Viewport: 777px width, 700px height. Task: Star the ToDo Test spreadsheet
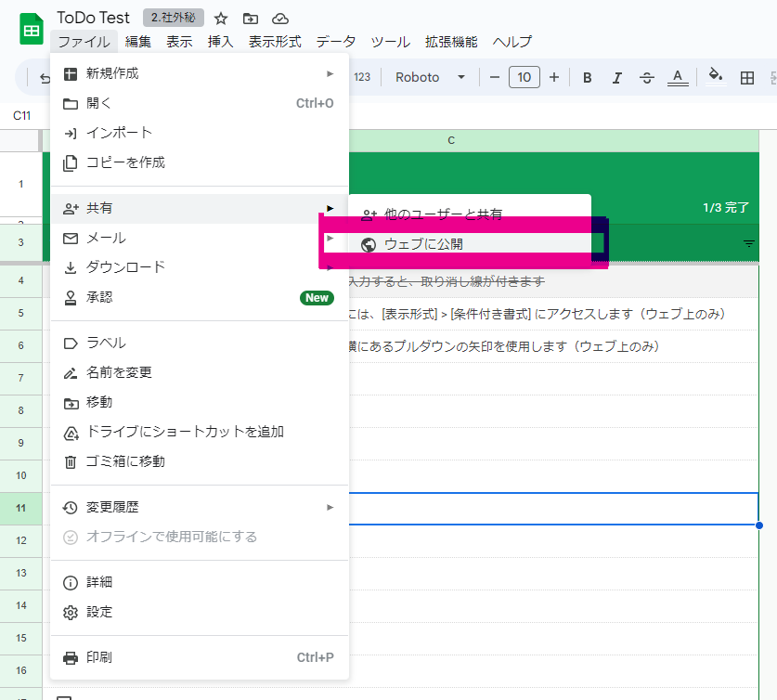220,18
